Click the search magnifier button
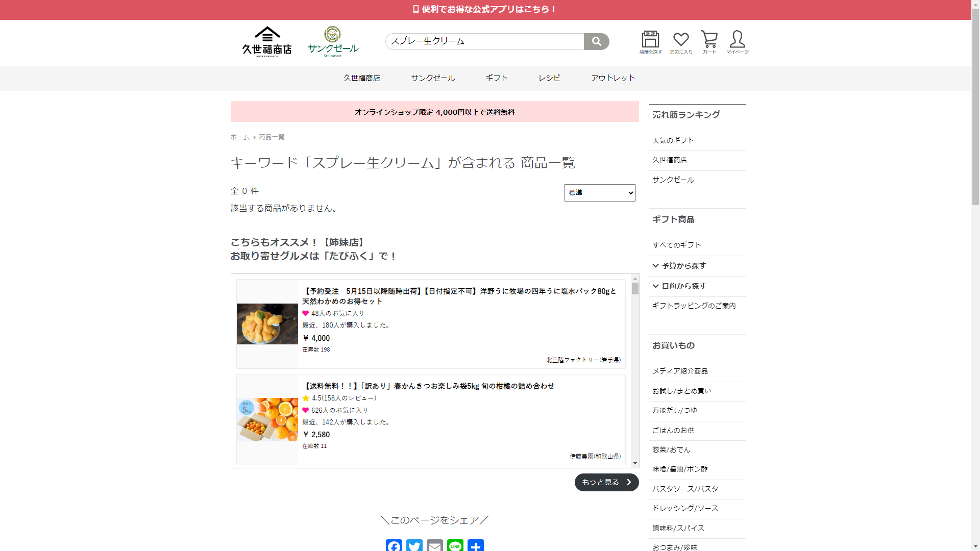Image resolution: width=980 pixels, height=551 pixels. click(596, 41)
